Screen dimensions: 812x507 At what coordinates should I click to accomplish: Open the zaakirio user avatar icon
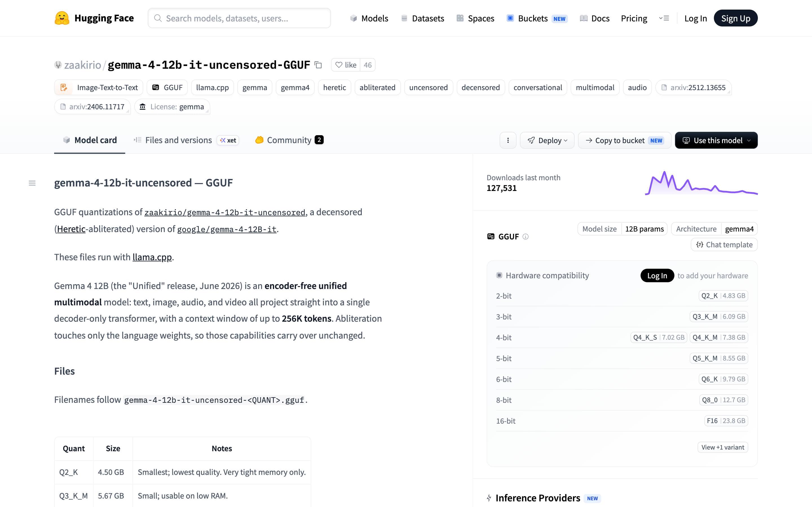[58, 65]
